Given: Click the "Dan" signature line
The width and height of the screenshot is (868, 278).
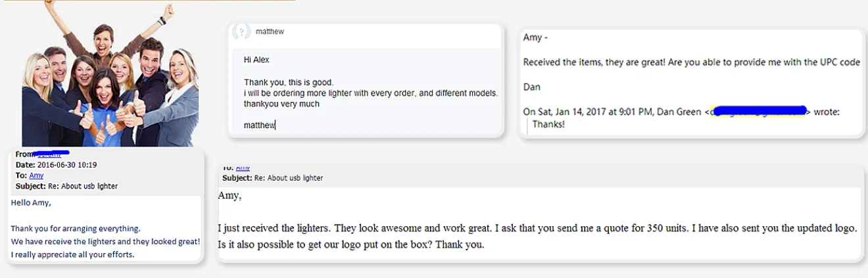Looking at the screenshot, I should coord(531,87).
